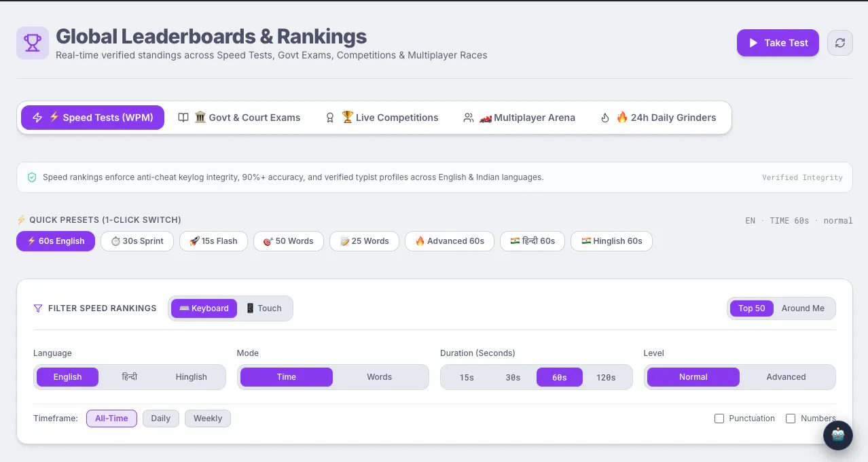Click the trophy logo icon
The width and height of the screenshot is (868, 462).
33,43
